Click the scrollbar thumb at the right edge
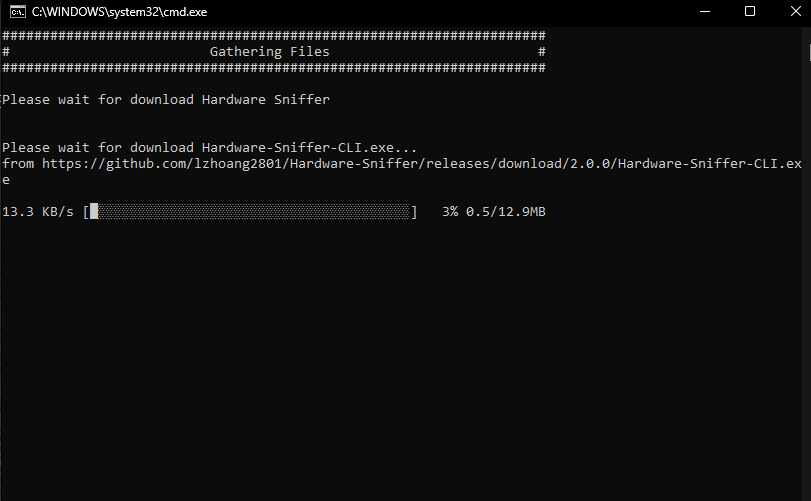Image resolution: width=811 pixels, height=501 pixels. (x=809, y=52)
